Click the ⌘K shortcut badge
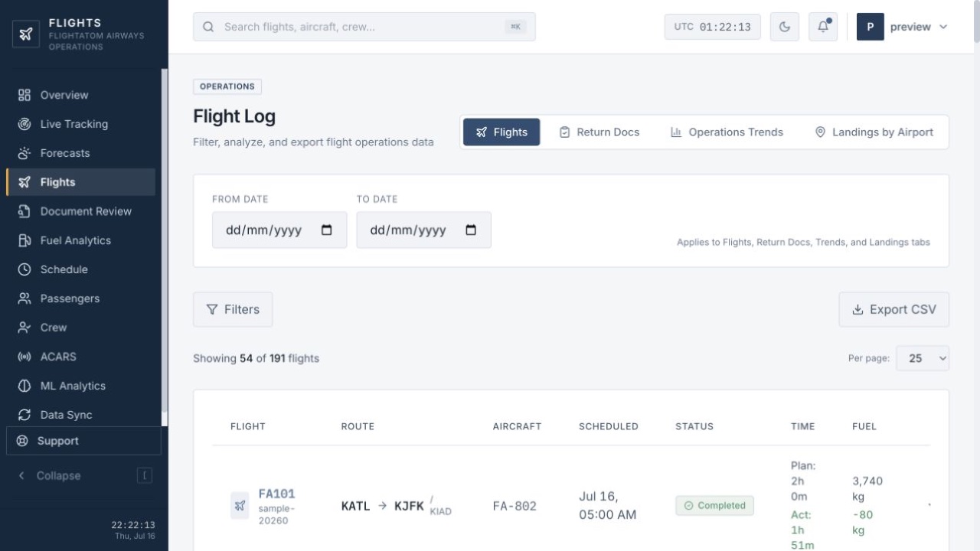 pyautogui.click(x=515, y=27)
